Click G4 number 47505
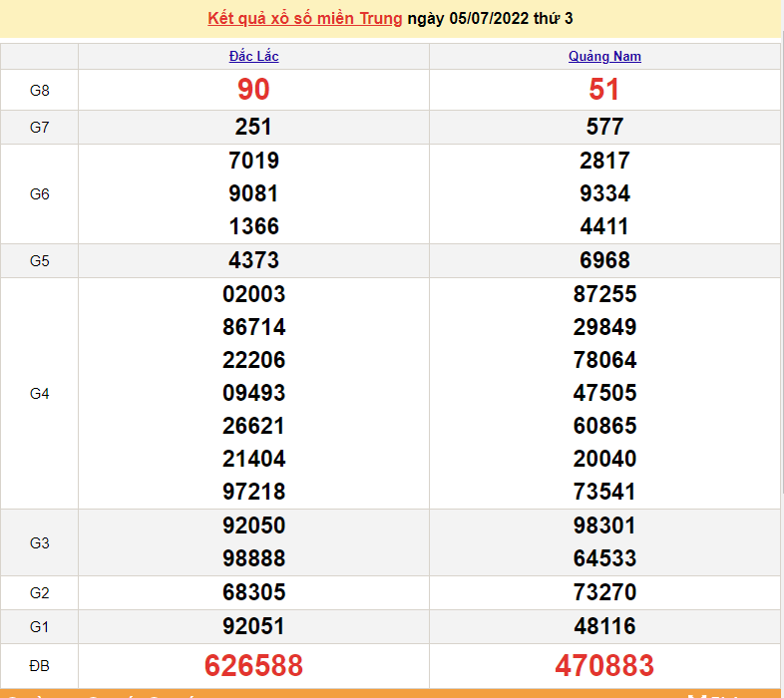The width and height of the screenshot is (784, 698). 604,393
